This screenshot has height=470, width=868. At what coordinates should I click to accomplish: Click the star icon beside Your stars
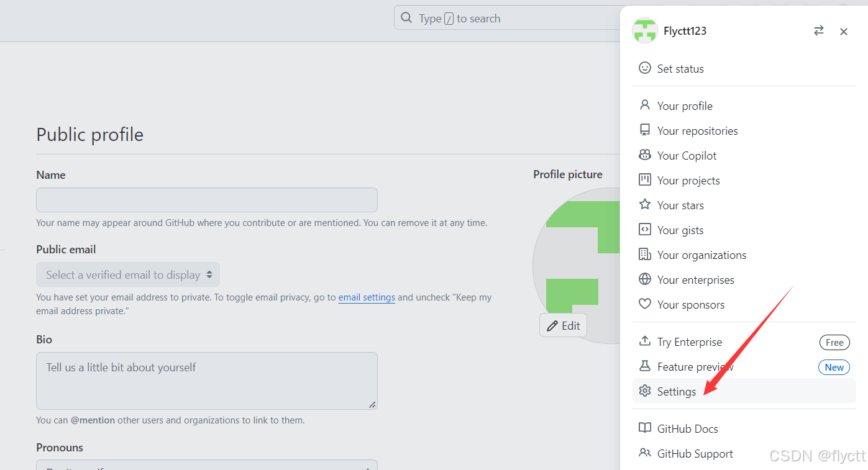(645, 205)
